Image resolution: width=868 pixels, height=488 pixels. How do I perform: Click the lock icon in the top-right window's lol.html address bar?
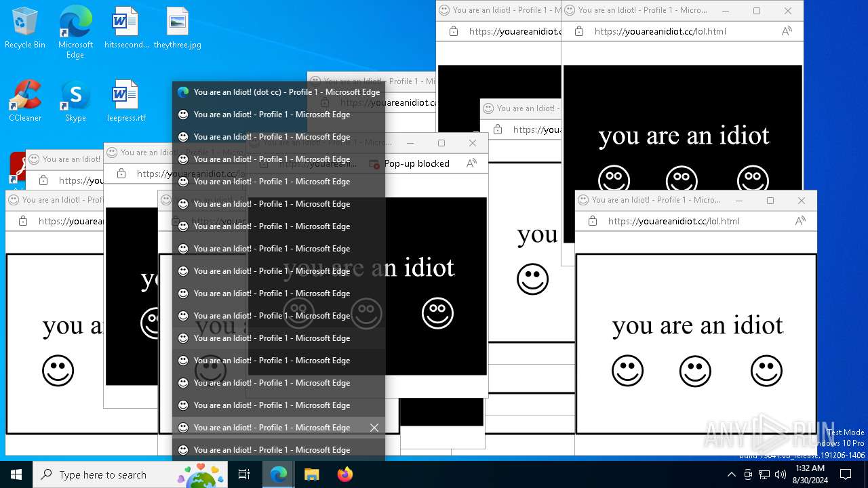coord(578,31)
